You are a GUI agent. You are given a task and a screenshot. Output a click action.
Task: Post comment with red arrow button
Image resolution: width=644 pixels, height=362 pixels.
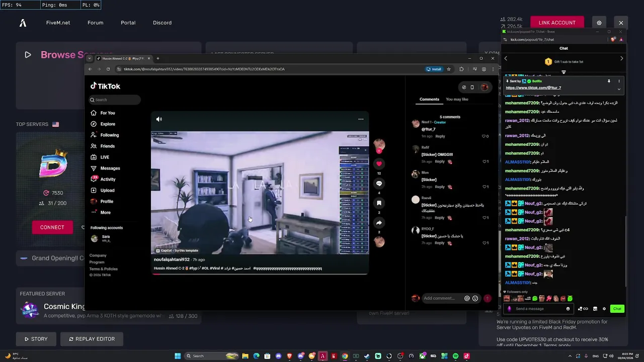[487, 299]
